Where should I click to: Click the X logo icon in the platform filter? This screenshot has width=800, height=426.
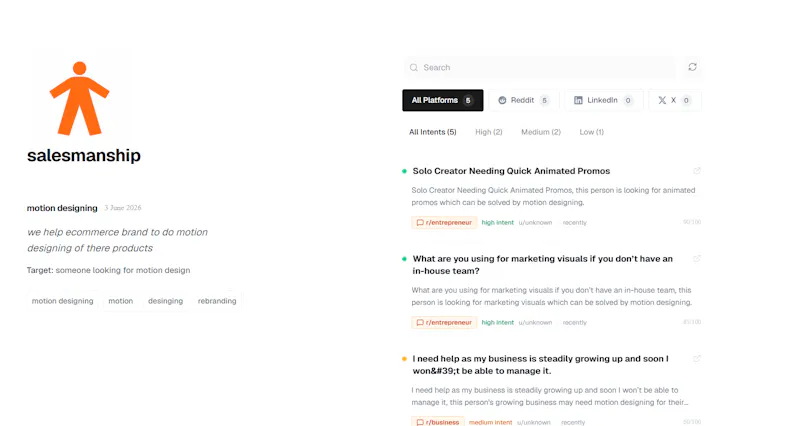point(662,101)
